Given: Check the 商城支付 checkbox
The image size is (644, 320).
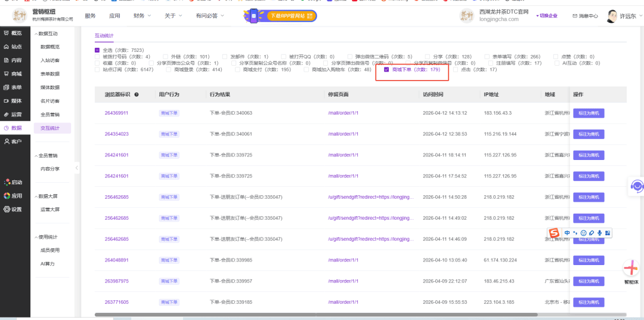Looking at the screenshot, I should (238, 70).
